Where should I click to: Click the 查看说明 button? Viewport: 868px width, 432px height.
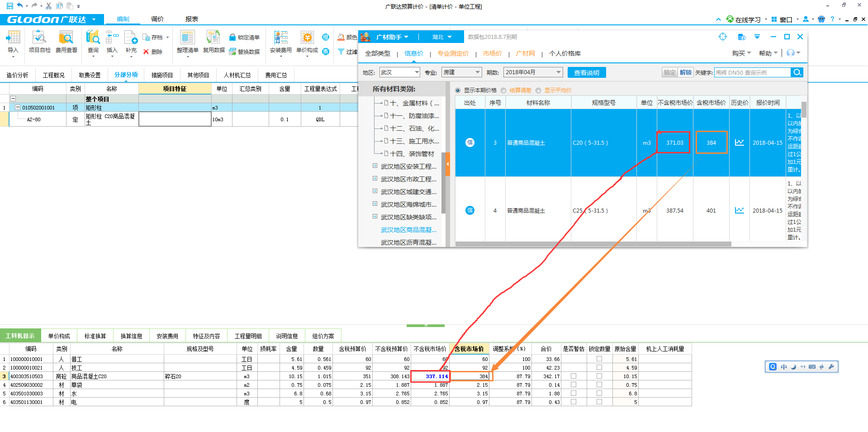pyautogui.click(x=586, y=73)
